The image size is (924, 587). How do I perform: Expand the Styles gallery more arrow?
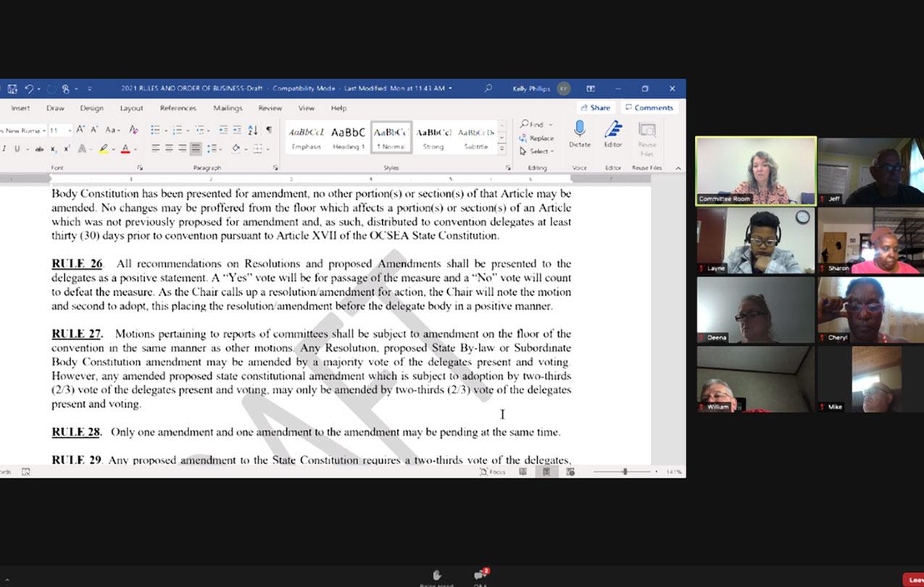[x=501, y=149]
